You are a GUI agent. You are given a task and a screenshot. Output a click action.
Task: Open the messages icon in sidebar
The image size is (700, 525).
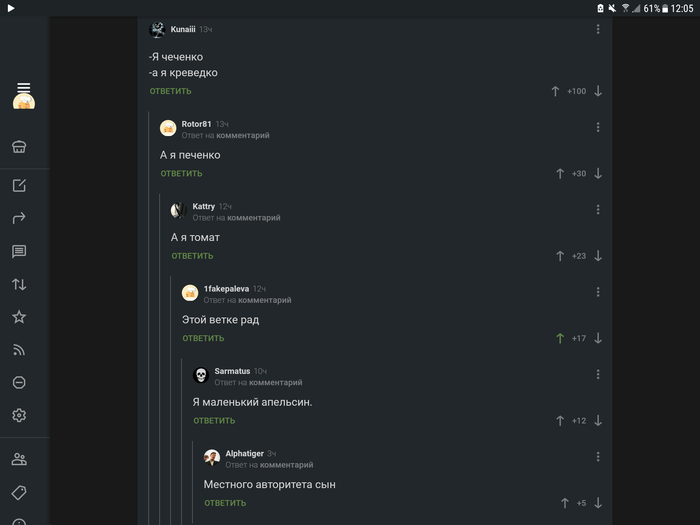click(x=19, y=251)
